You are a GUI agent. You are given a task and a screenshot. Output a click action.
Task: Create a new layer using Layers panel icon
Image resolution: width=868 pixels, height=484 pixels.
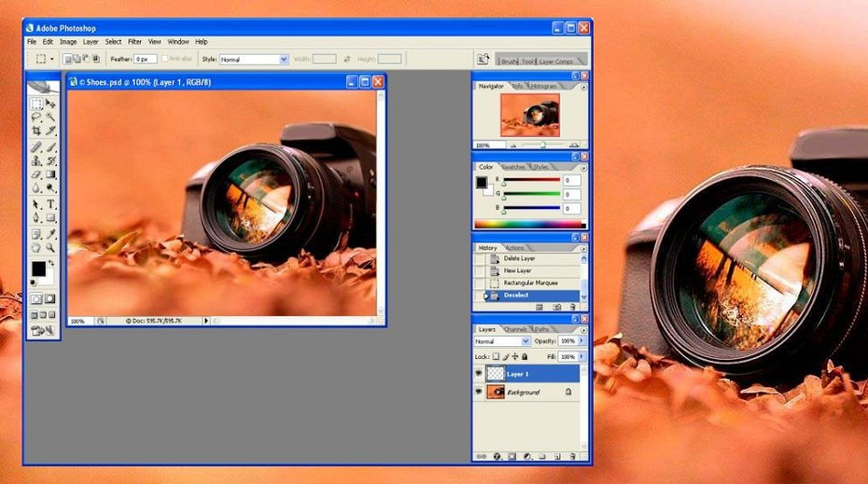point(557,457)
